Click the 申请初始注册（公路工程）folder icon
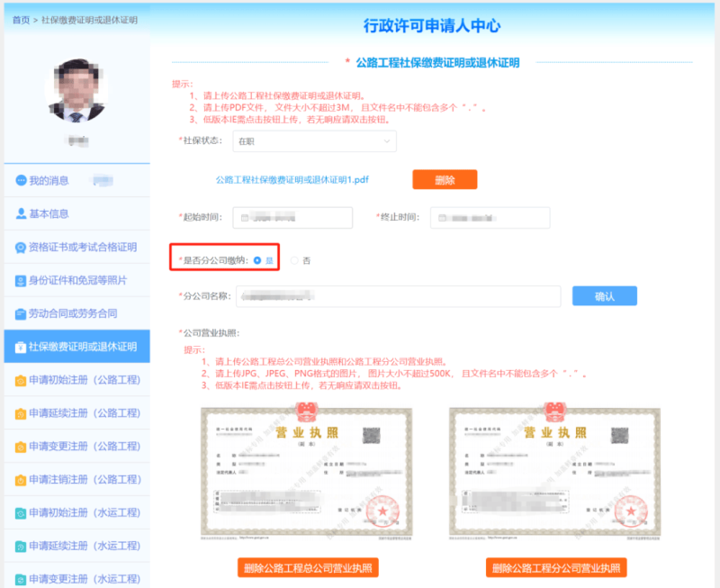This screenshot has height=588, width=720. [20, 379]
